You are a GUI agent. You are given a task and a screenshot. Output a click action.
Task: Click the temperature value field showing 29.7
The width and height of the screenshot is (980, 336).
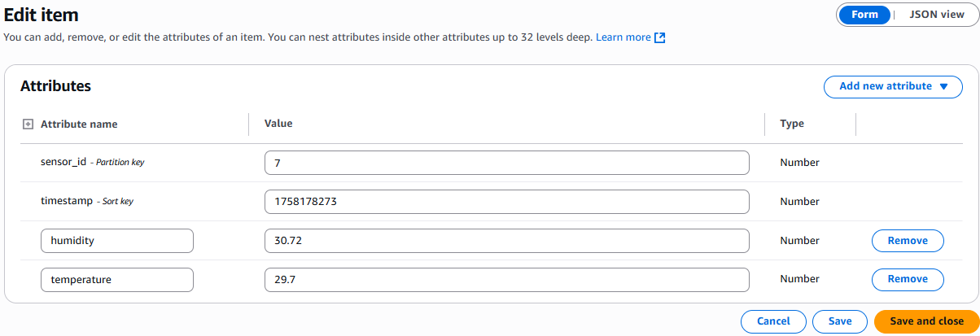[506, 280]
